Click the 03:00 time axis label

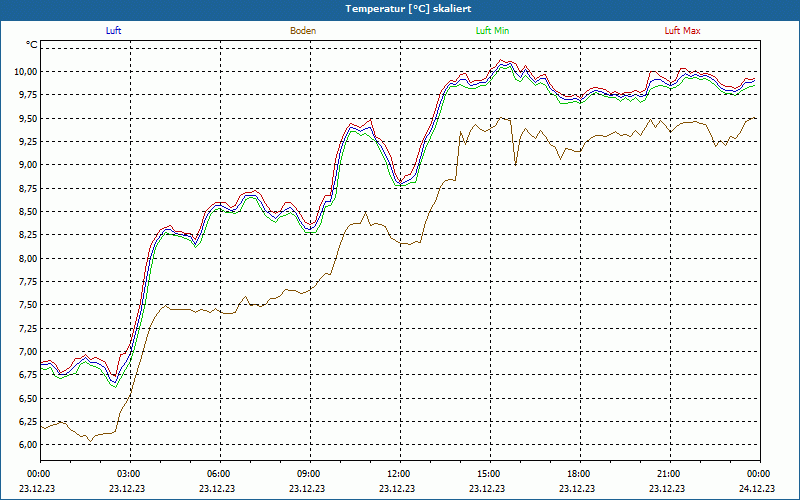point(130,474)
